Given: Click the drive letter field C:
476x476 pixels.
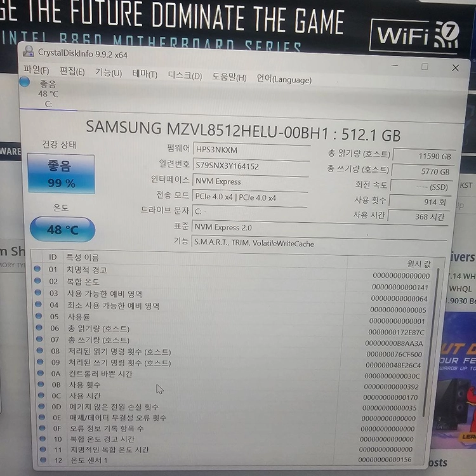Looking at the screenshot, I should coord(249,211).
